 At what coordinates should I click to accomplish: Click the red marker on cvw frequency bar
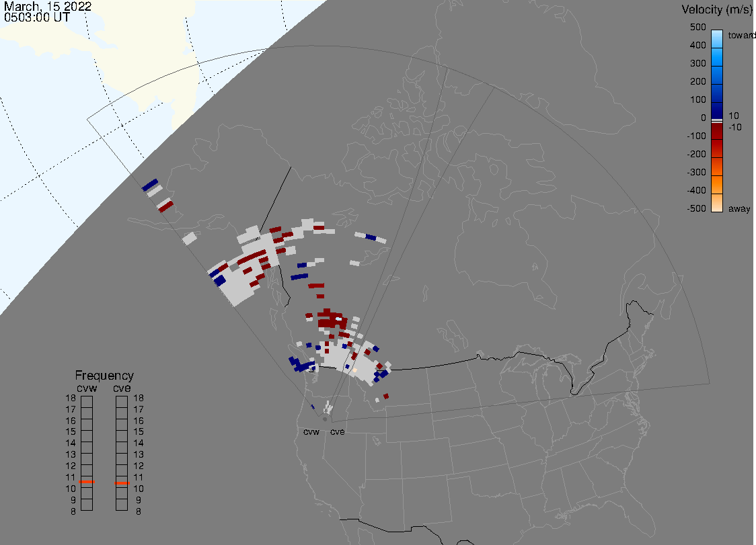87,482
